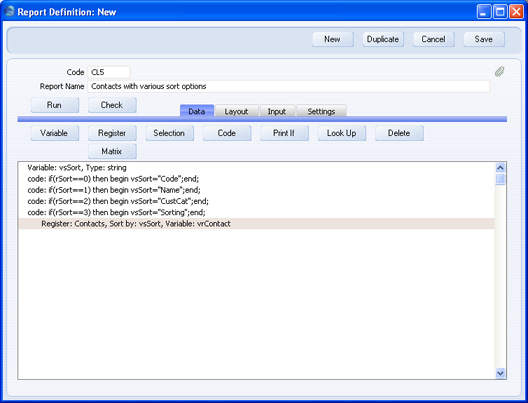Click the Save button
Image resolution: width=528 pixels, height=403 pixels.
click(484, 39)
